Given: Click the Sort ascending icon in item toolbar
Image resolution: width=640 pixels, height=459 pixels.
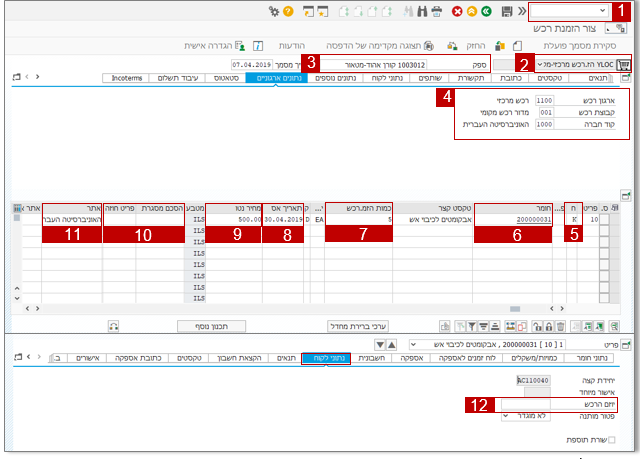Looking at the screenshot, I should tap(495, 326).
